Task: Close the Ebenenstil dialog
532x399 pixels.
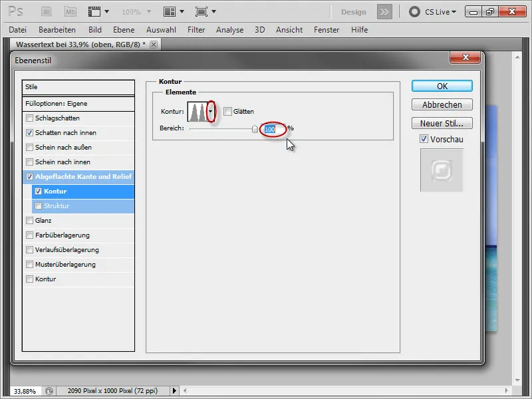Action: [x=465, y=58]
